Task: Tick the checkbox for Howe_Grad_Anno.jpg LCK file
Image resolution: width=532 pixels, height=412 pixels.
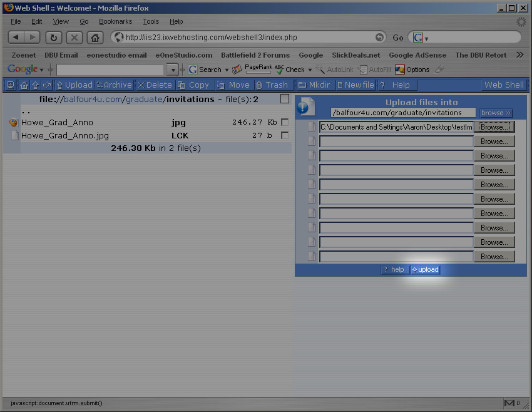Action: coord(285,135)
